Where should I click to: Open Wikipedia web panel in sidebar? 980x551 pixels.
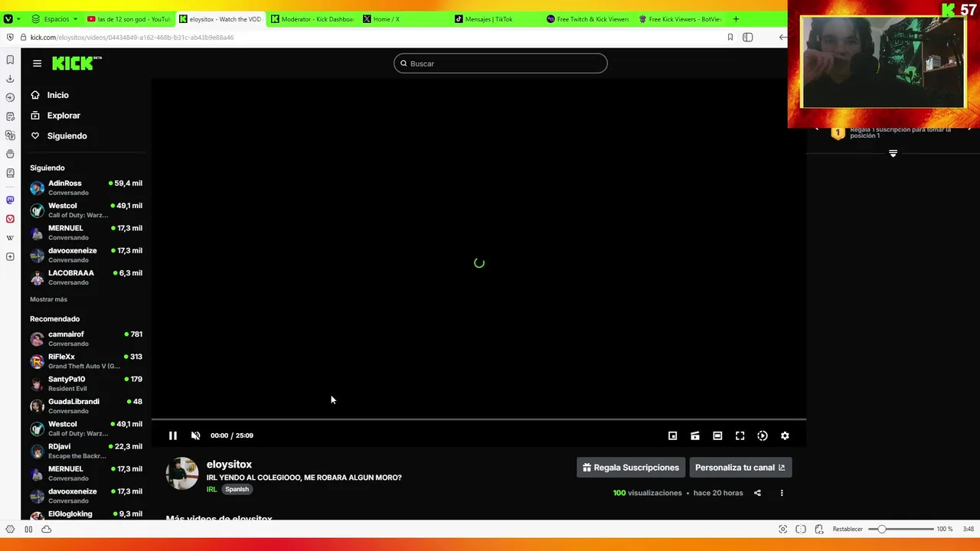[10, 238]
